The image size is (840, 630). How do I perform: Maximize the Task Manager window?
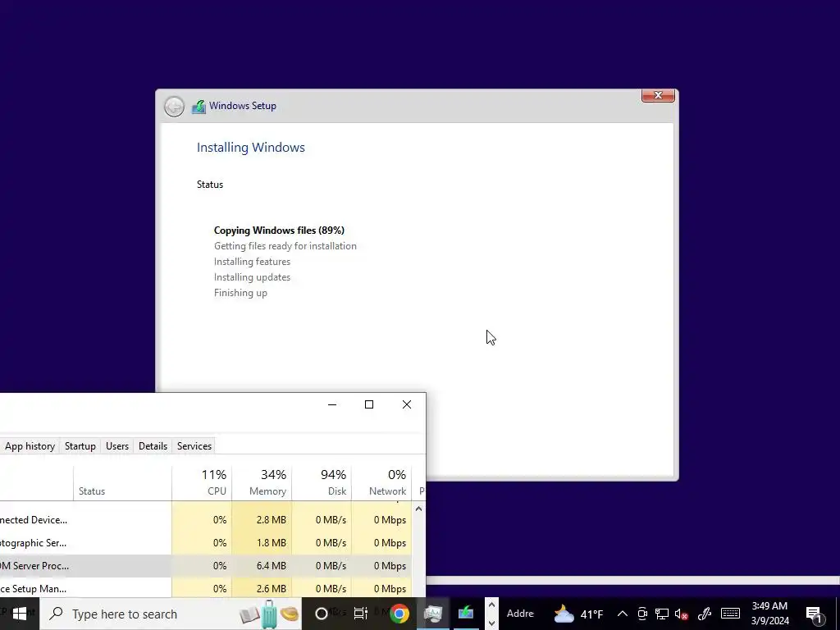pos(369,404)
